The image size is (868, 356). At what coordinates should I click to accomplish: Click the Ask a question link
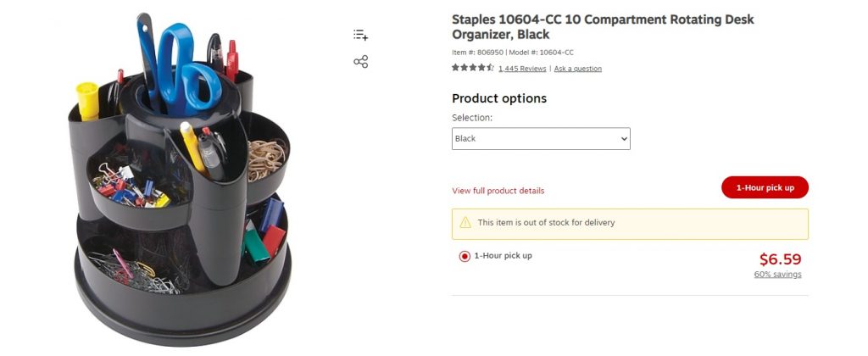coord(578,69)
